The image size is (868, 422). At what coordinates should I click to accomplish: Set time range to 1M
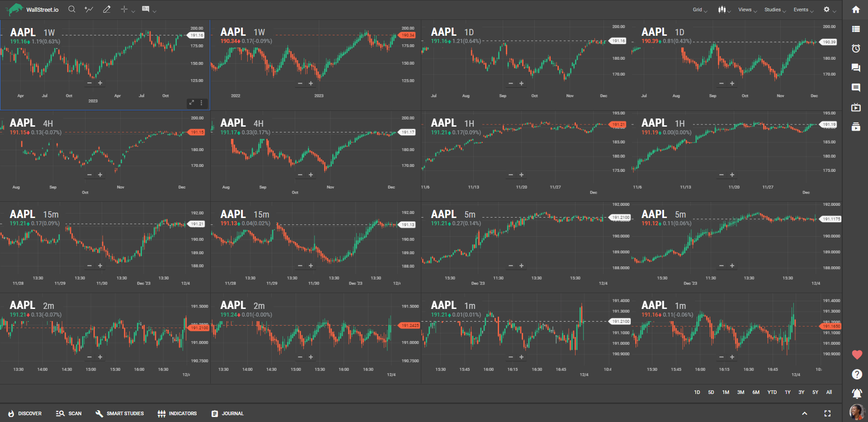tap(726, 392)
